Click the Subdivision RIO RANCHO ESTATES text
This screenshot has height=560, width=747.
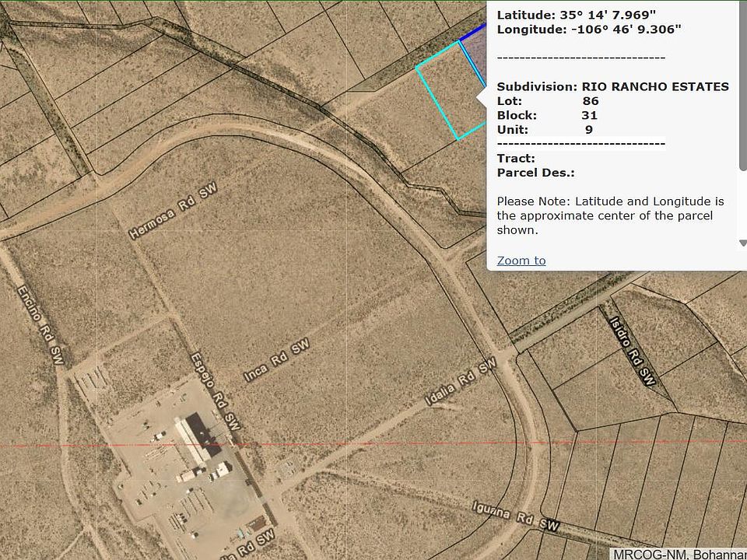612,86
